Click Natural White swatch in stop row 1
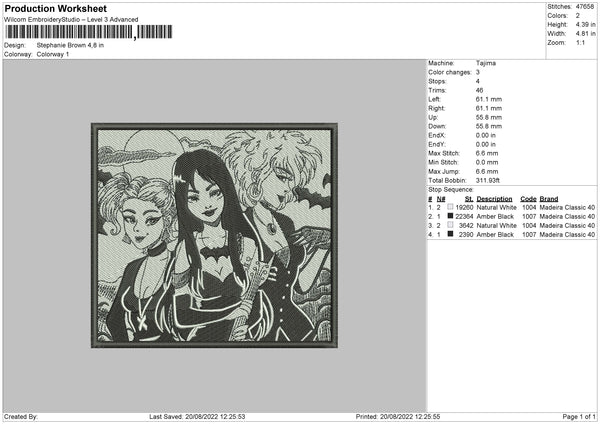 (450, 207)
